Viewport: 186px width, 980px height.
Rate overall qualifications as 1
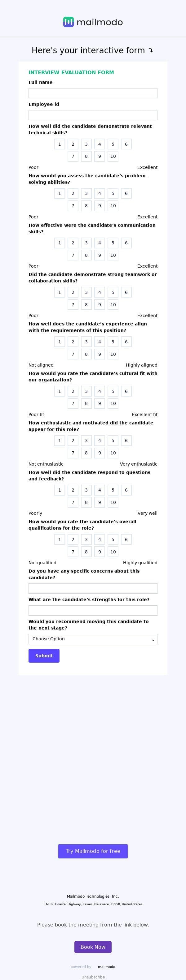[60, 539]
